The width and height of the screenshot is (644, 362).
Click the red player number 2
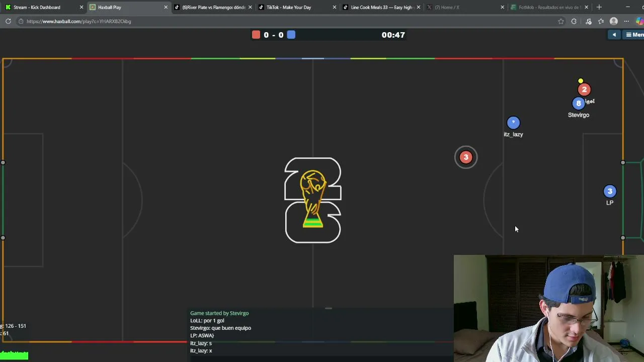tap(584, 89)
